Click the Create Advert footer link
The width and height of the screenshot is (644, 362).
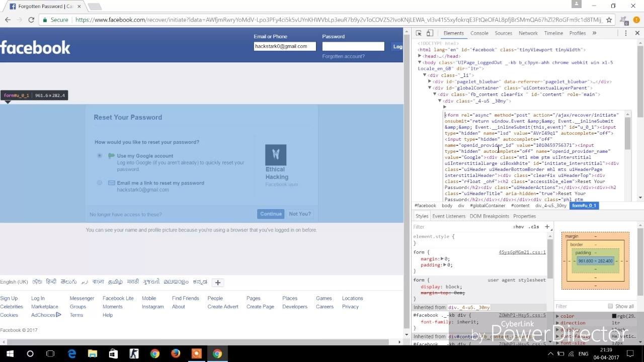tap(223, 307)
